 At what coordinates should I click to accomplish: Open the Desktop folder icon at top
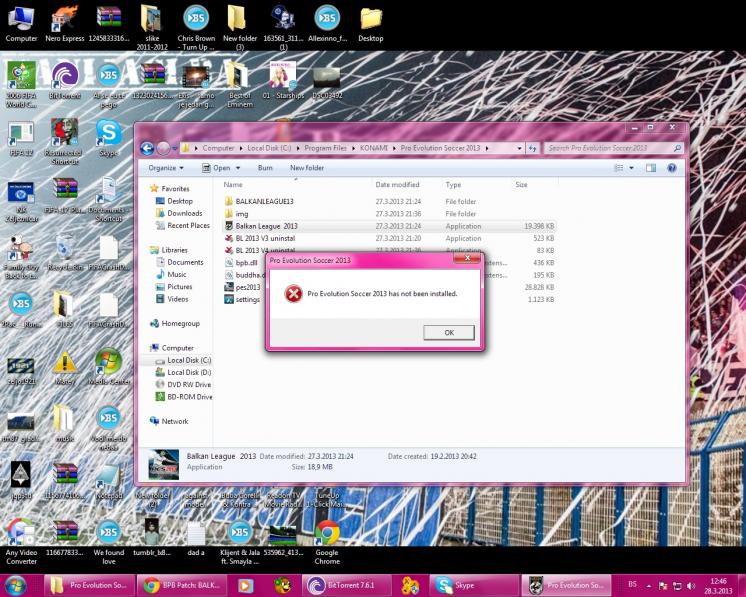coord(371,23)
